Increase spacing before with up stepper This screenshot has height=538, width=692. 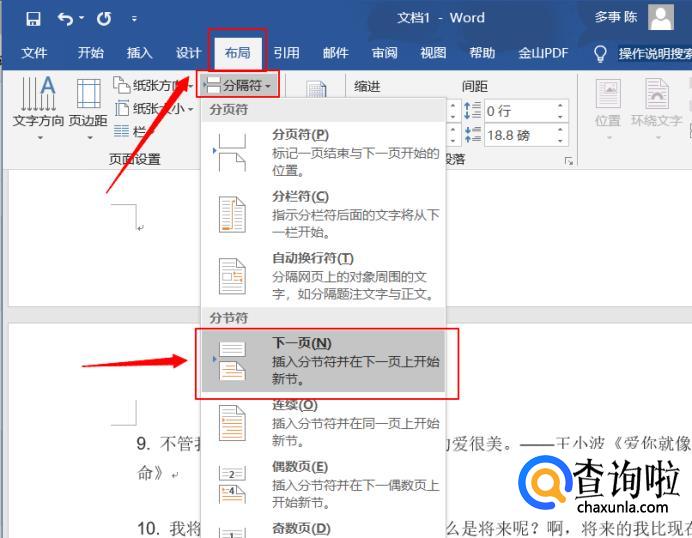click(x=560, y=106)
